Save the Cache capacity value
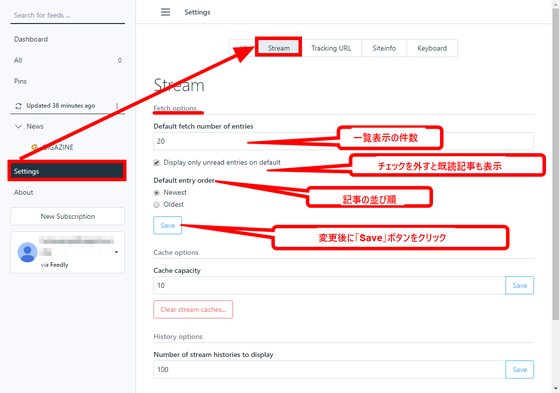 [x=520, y=285]
